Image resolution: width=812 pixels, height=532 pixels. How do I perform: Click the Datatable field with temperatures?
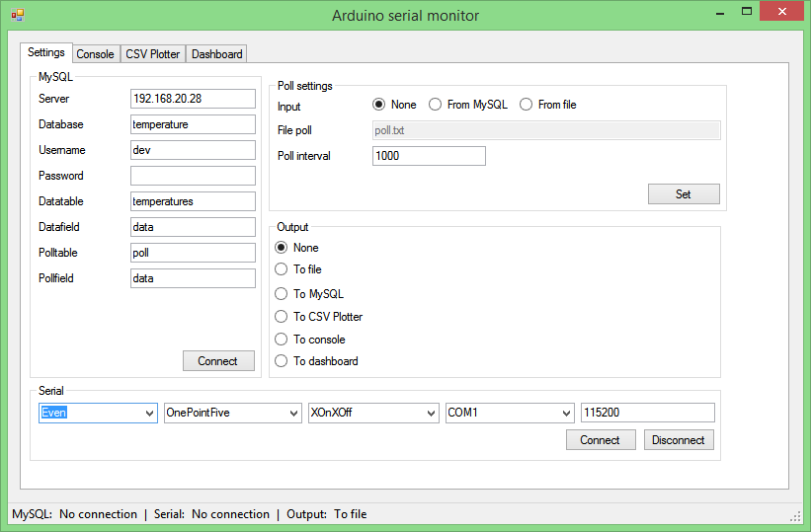coord(193,201)
